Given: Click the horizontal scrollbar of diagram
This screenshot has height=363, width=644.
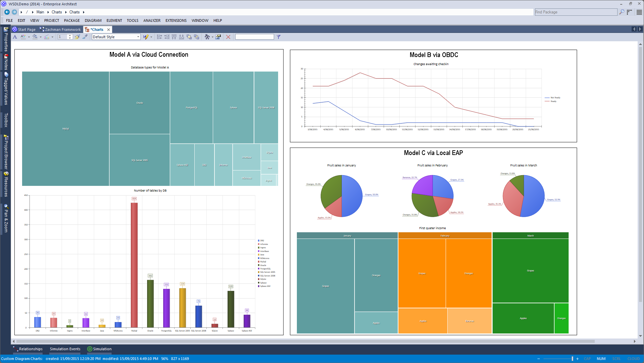Looking at the screenshot, I should click(305, 341).
